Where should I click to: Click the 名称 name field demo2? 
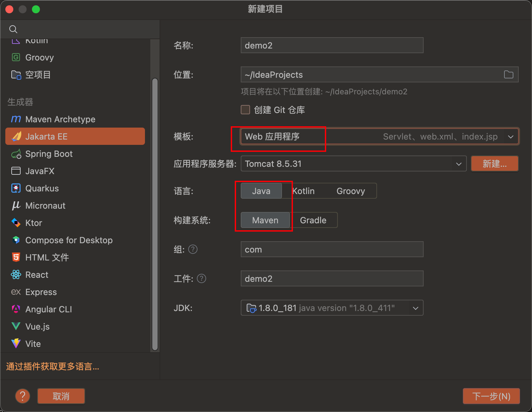click(332, 45)
